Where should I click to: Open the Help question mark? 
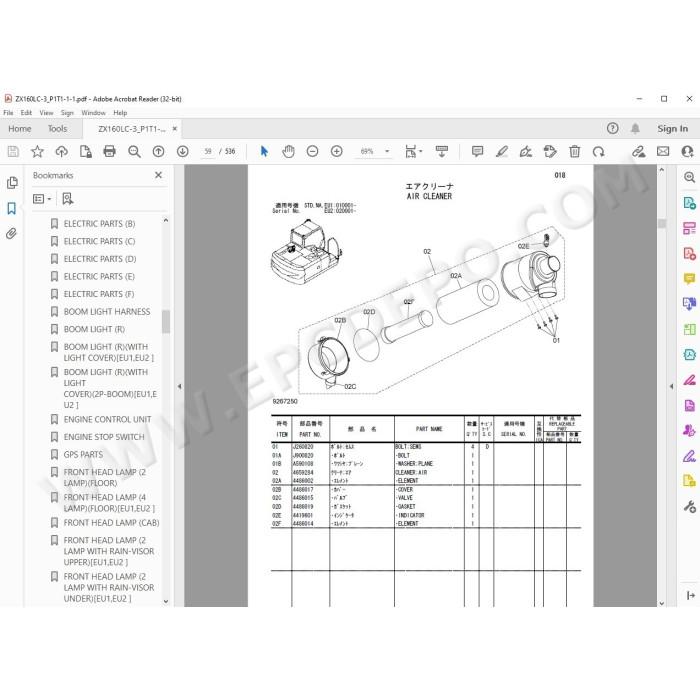(x=612, y=129)
